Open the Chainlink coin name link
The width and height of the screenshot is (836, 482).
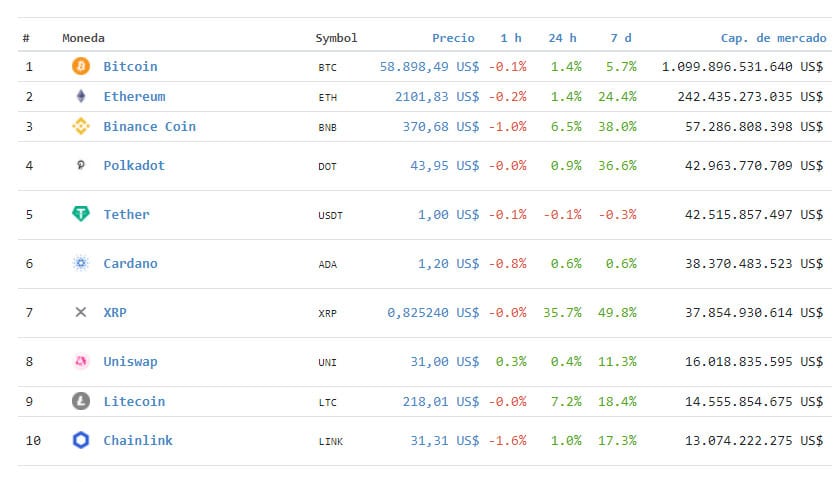click(138, 440)
